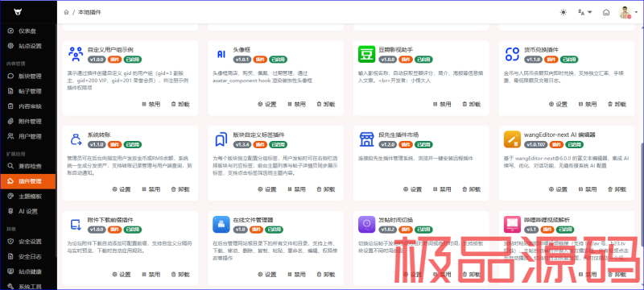This screenshot has height=290, width=644.
Task: Click the 站点设置 gear icon in sidebar
Action: pyautogui.click(x=11, y=46)
